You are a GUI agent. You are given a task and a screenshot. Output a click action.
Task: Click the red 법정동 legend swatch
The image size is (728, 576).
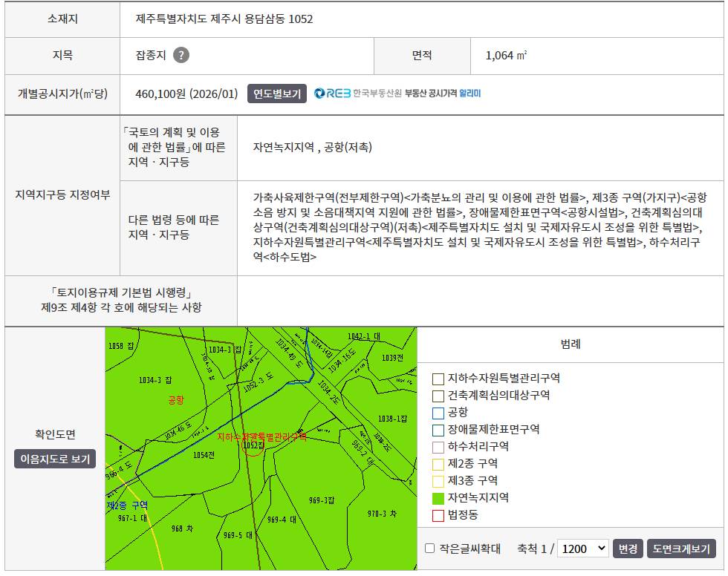point(438,516)
